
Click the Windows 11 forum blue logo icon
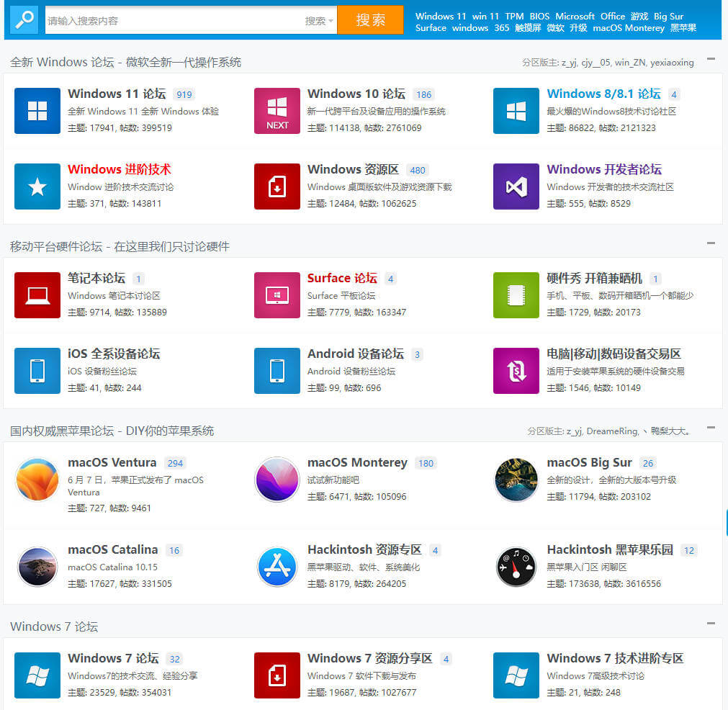[x=37, y=110]
